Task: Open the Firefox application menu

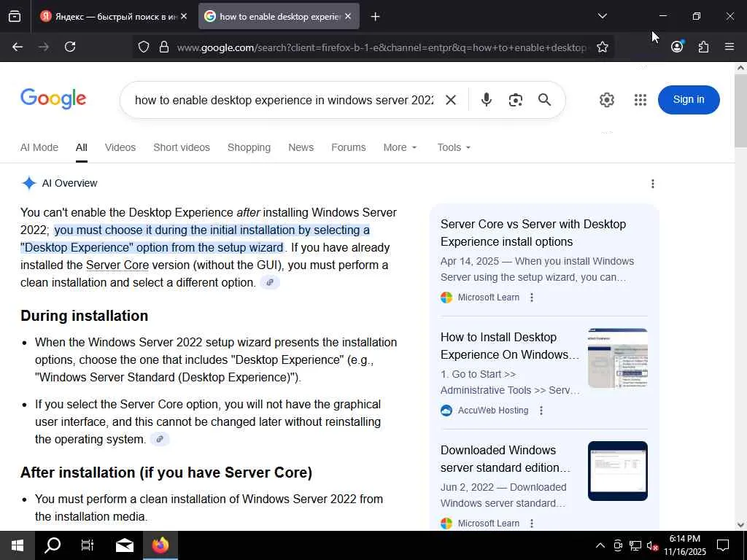Action: (x=729, y=47)
